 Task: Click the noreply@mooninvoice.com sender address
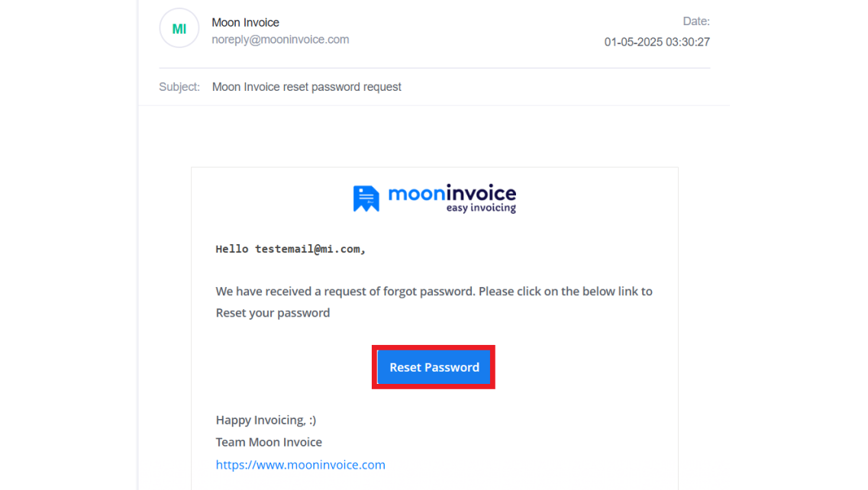tap(280, 40)
